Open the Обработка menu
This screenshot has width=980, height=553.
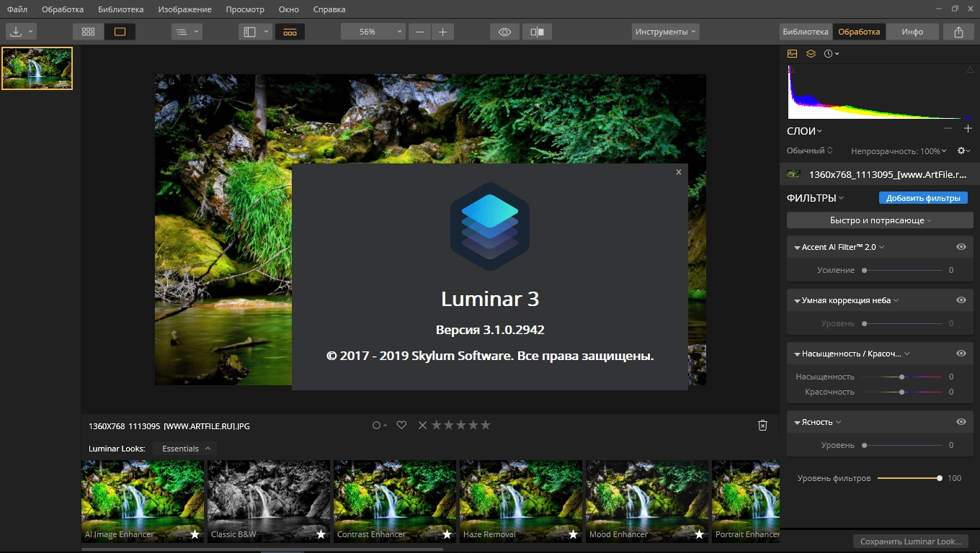click(63, 9)
